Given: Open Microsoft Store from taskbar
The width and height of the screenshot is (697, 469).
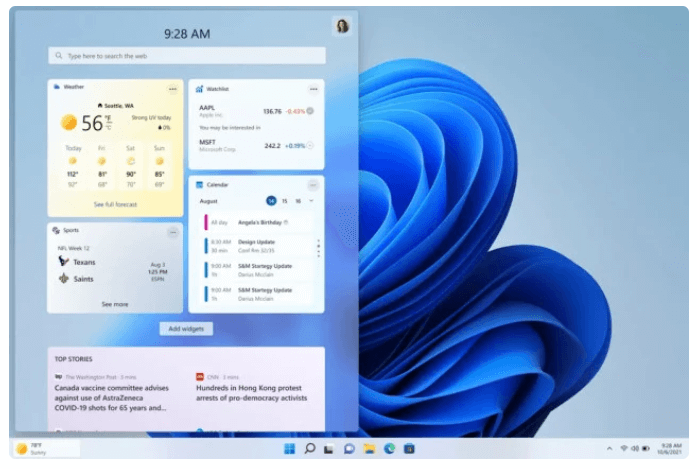Looking at the screenshot, I should tap(409, 449).
